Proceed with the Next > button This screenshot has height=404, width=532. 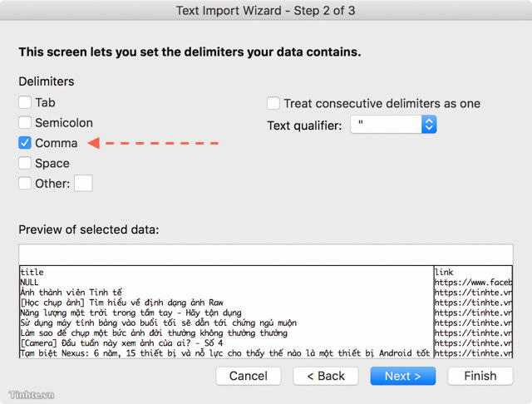click(402, 376)
